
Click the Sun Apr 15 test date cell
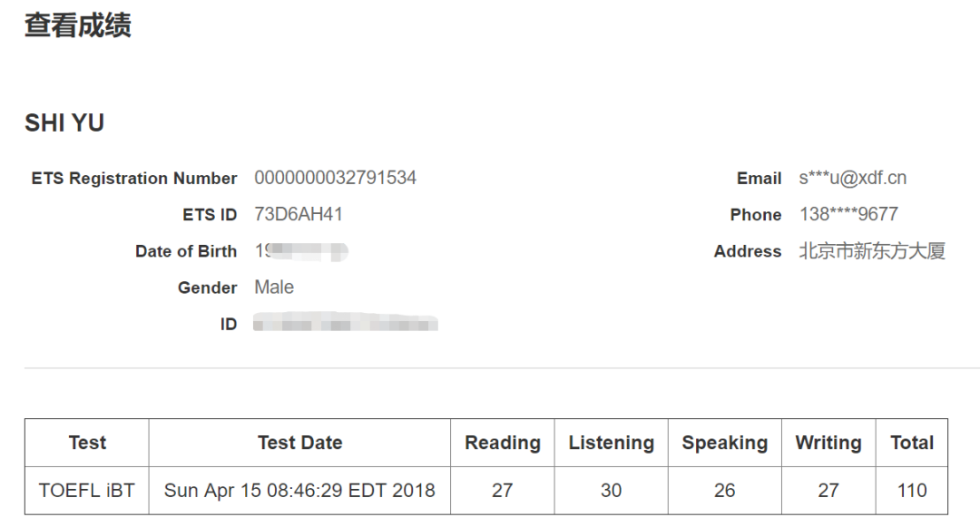[299, 491]
